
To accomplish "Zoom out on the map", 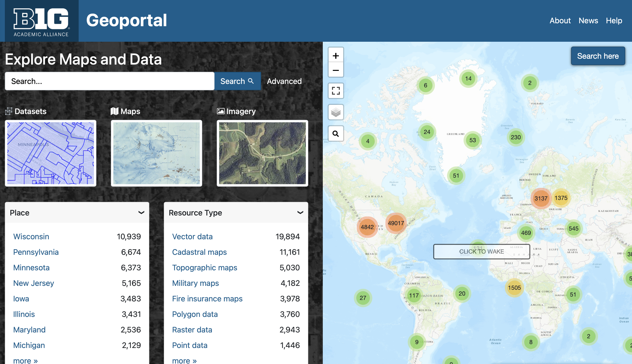I will 336,70.
